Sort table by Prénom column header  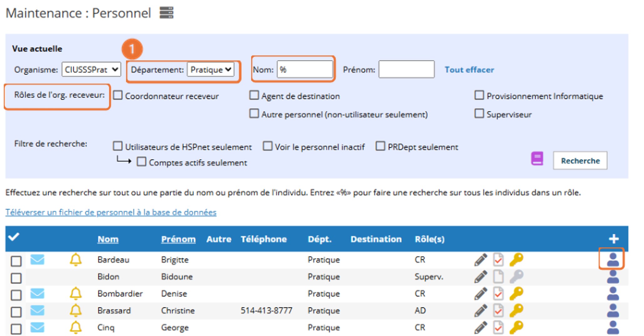[178, 239]
